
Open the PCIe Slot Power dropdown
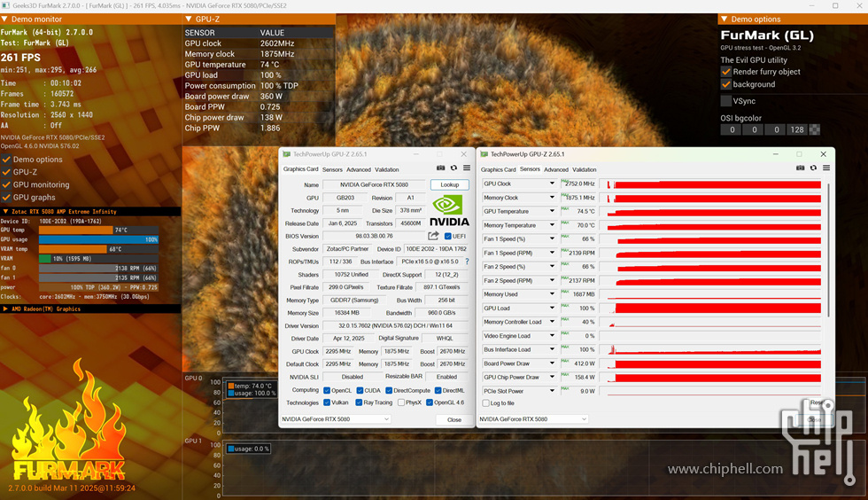(x=552, y=391)
